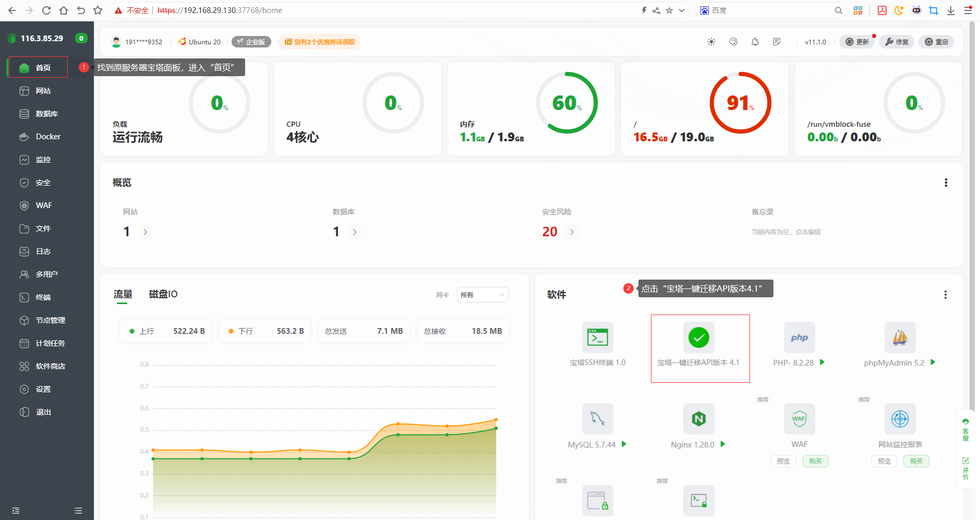This screenshot has width=980, height=520.
Task: Click the 宝塔一键迁移API版本 4.1 icon
Action: pos(698,337)
